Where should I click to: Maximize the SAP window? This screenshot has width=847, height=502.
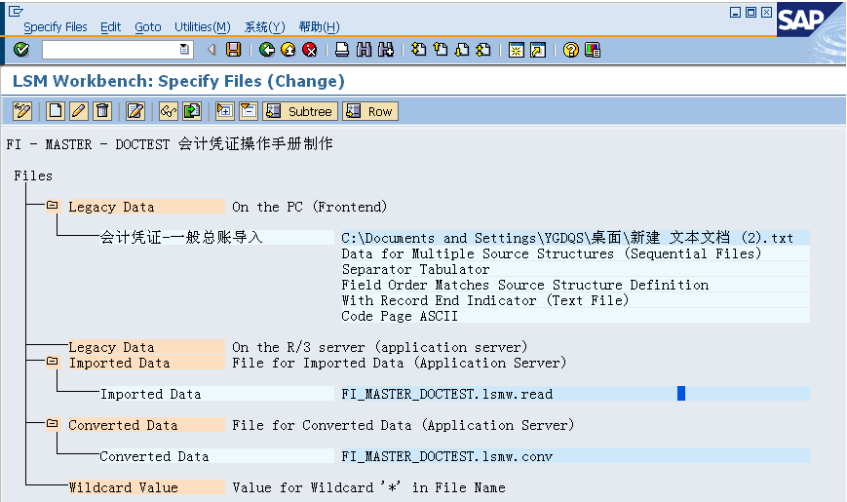click(x=751, y=12)
